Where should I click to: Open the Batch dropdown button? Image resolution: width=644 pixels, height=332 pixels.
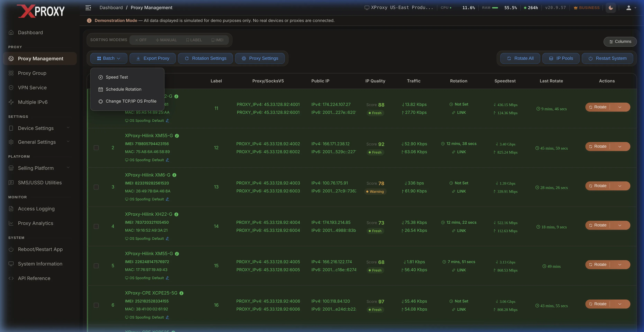(109, 58)
